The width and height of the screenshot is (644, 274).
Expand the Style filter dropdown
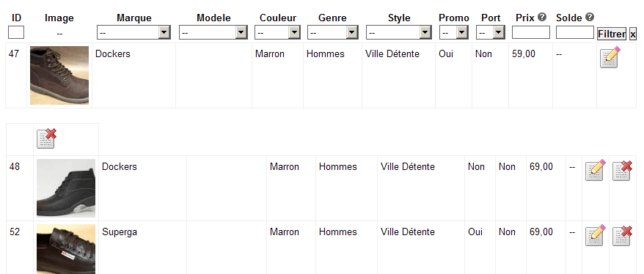pyautogui.click(x=399, y=32)
